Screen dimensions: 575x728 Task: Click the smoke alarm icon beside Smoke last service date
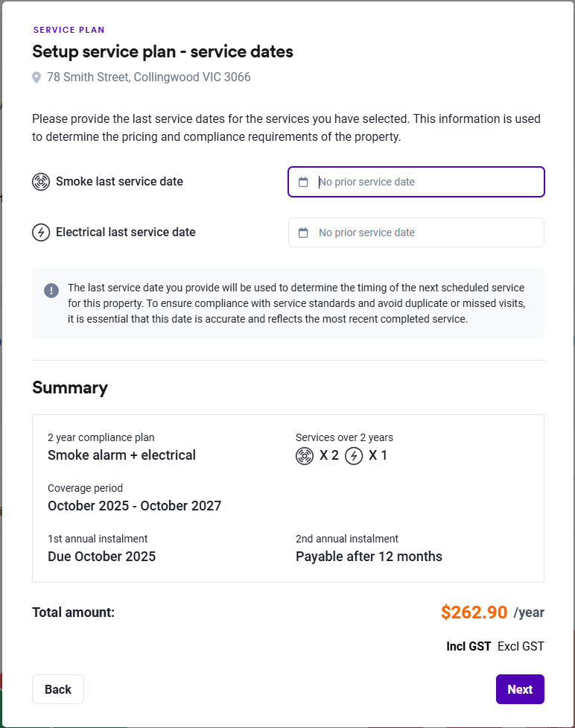tap(41, 182)
